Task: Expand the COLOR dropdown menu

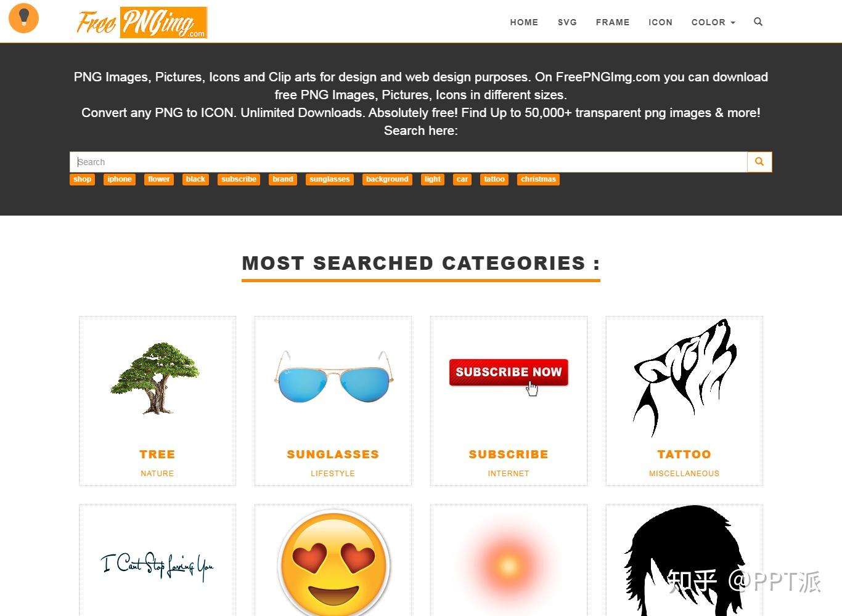Action: (713, 22)
